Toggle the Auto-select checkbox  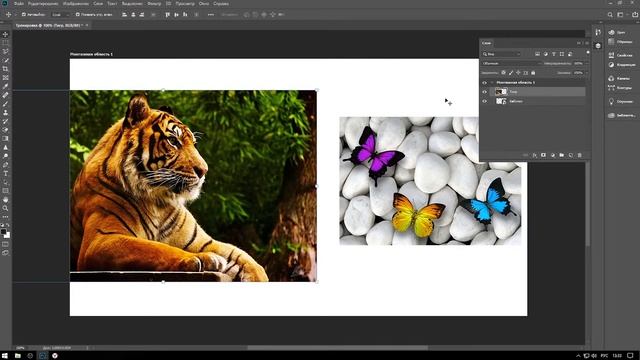point(24,14)
